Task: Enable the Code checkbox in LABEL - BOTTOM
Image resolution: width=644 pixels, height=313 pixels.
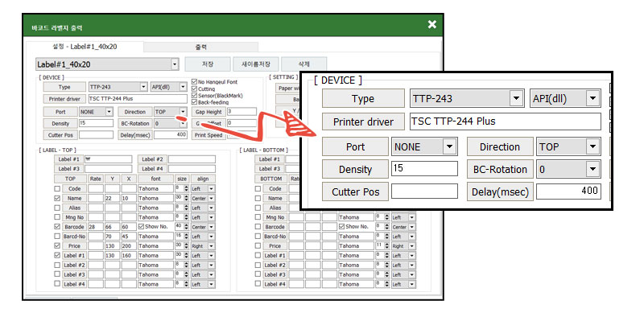Action: 258,189
